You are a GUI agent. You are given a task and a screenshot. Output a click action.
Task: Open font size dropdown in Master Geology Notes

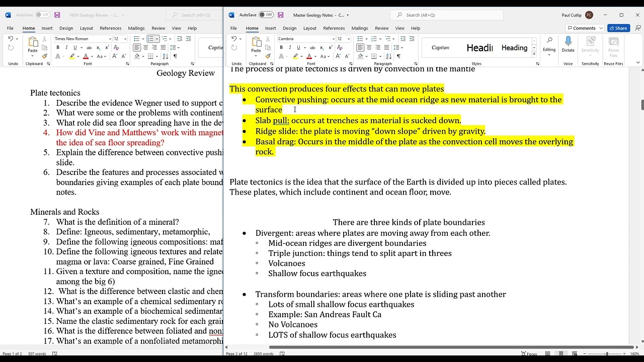coord(348,39)
